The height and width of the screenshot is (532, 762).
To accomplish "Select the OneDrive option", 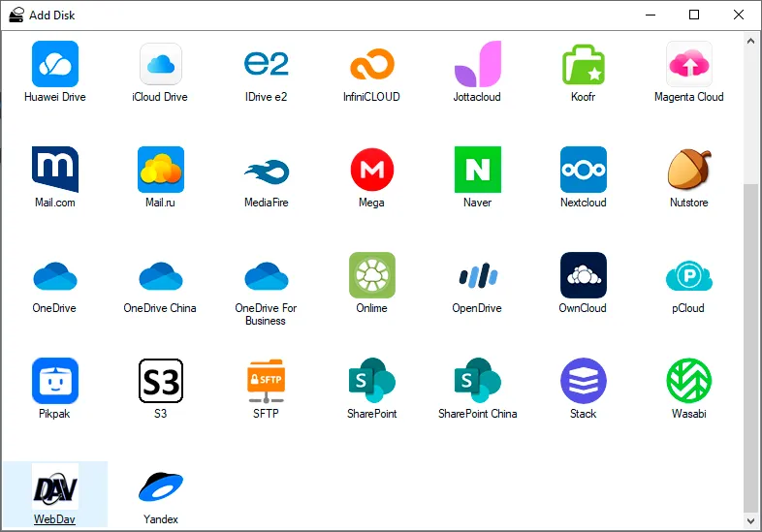I will [x=55, y=276].
